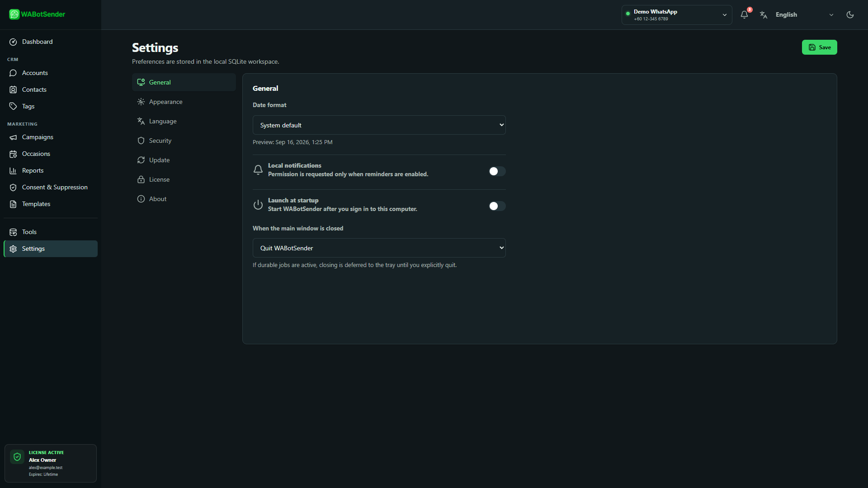The height and width of the screenshot is (488, 868).
Task: Click the translate icon beside English
Action: click(764, 14)
